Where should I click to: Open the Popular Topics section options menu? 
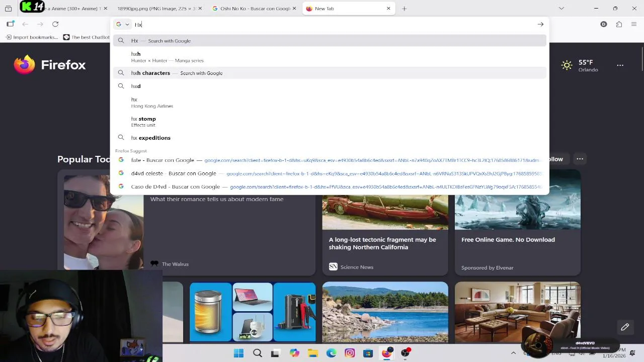coord(580,159)
